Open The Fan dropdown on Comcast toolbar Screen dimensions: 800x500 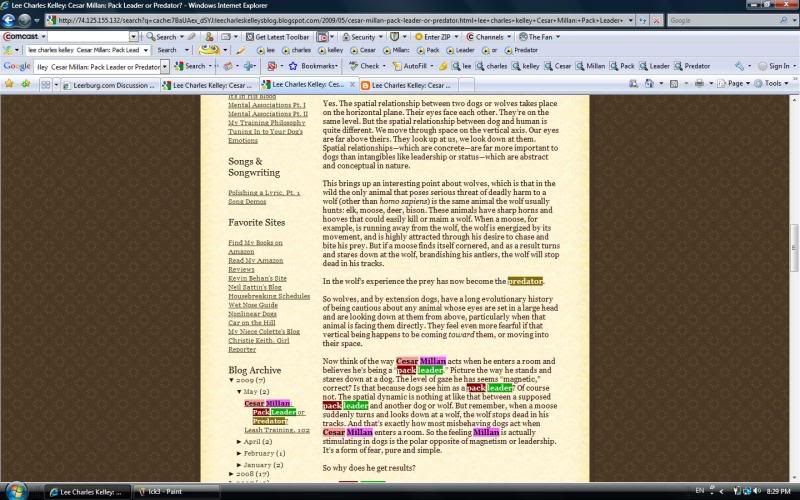point(557,37)
